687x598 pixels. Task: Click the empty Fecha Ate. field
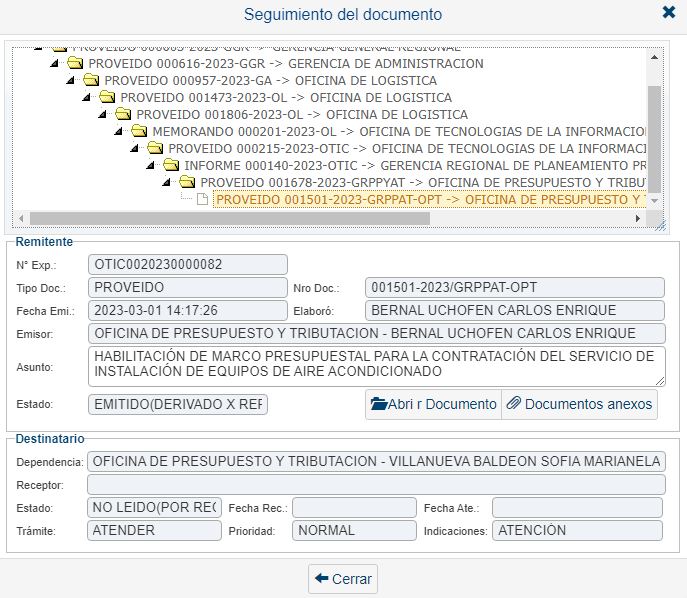pyautogui.click(x=577, y=507)
